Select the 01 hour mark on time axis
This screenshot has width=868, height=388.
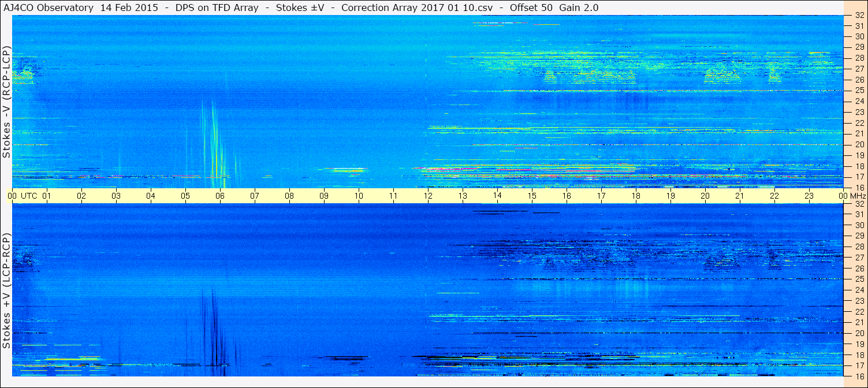[x=47, y=196]
